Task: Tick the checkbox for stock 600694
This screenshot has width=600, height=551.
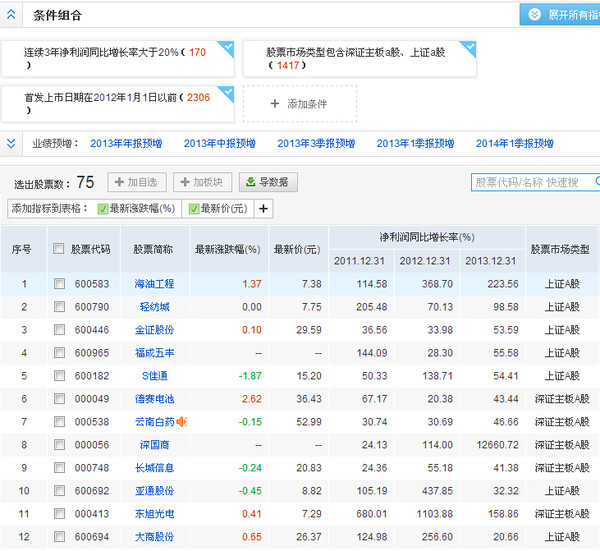Action: pyautogui.click(x=59, y=537)
